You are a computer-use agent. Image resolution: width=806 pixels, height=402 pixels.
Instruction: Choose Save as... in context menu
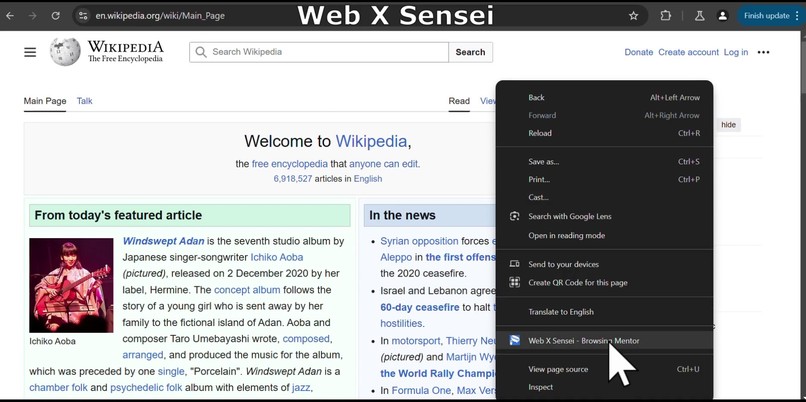pos(604,162)
